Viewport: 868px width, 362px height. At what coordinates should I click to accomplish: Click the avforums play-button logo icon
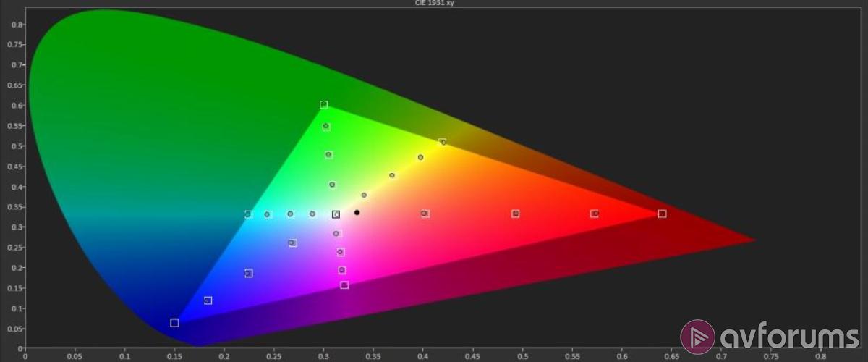pyautogui.click(x=697, y=337)
